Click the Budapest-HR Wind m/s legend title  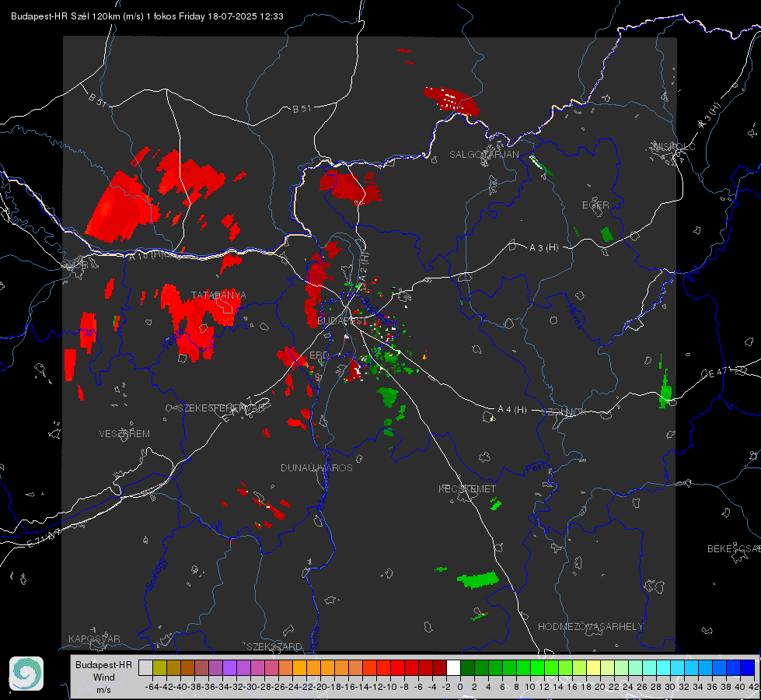pyautogui.click(x=104, y=677)
